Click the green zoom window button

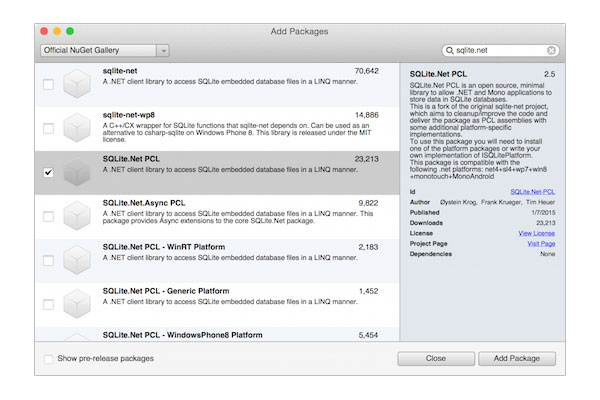(70, 31)
